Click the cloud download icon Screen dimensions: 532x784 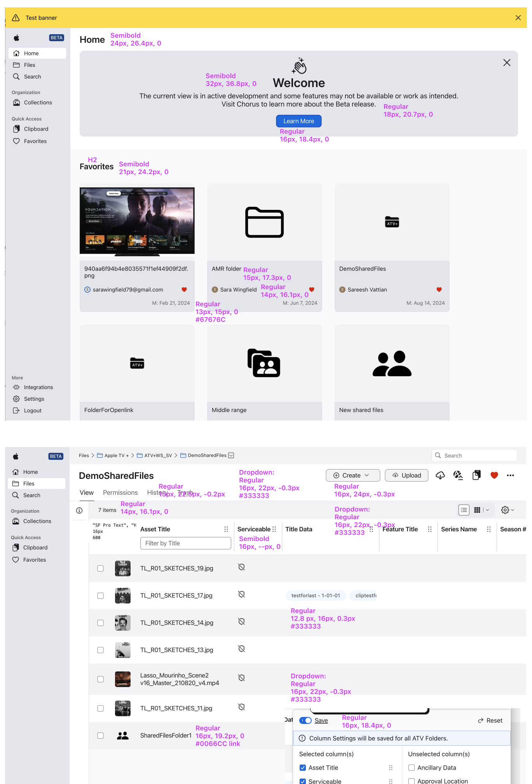(440, 475)
